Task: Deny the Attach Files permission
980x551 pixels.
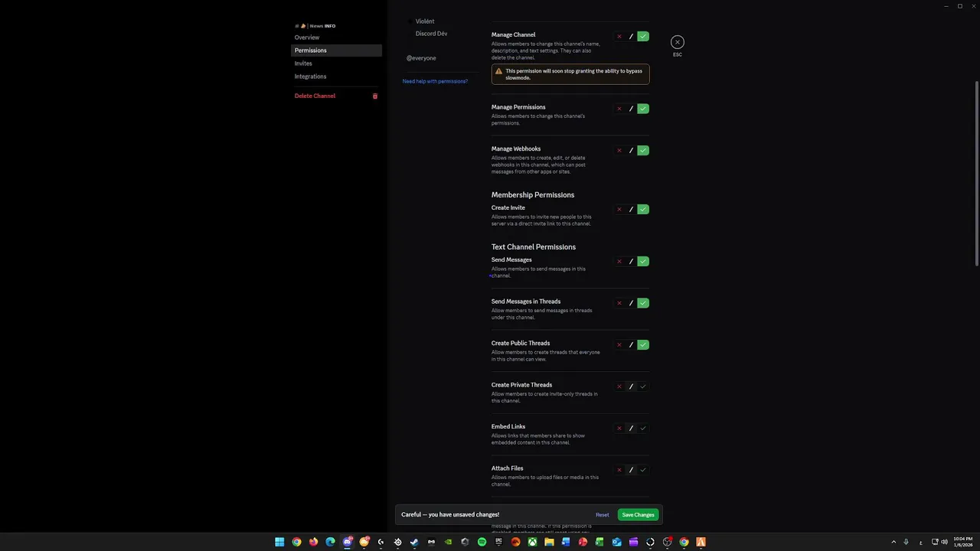Action: click(619, 470)
